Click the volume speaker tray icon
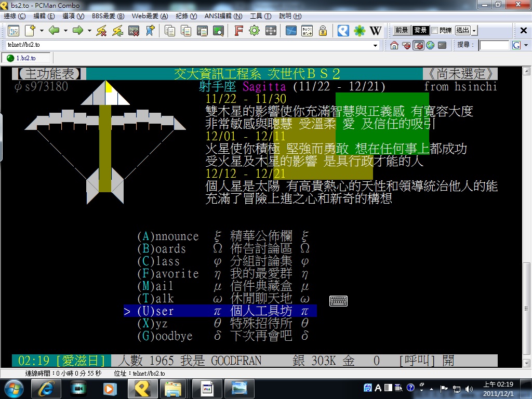Screen dimensions: 532x399 point(469,389)
